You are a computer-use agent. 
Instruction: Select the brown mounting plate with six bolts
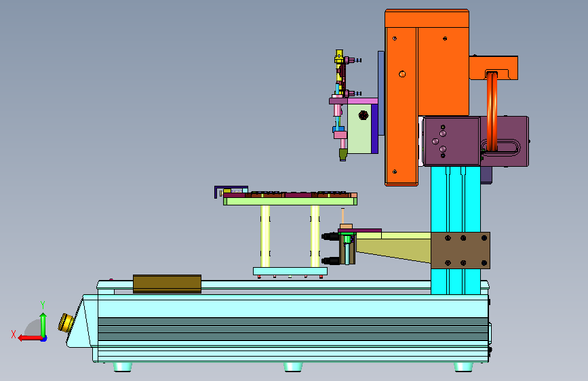click(460, 250)
